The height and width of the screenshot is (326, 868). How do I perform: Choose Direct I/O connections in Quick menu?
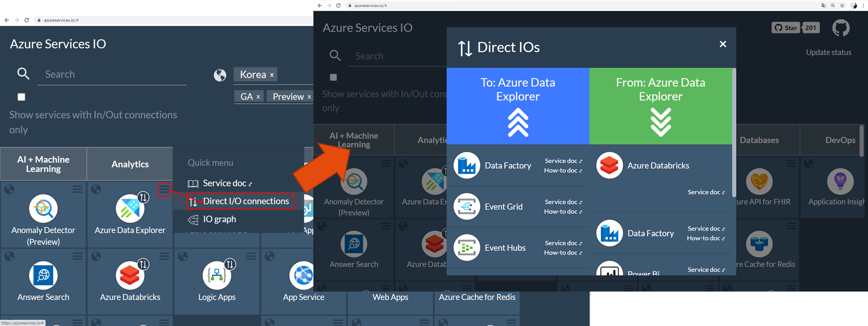[x=240, y=201]
